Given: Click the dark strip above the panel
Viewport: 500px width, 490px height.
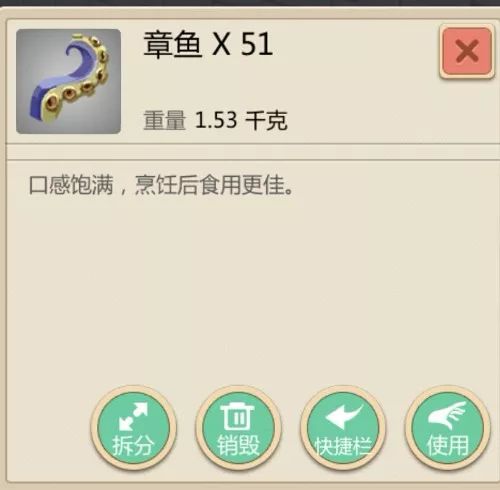Looking at the screenshot, I should pos(250,3).
